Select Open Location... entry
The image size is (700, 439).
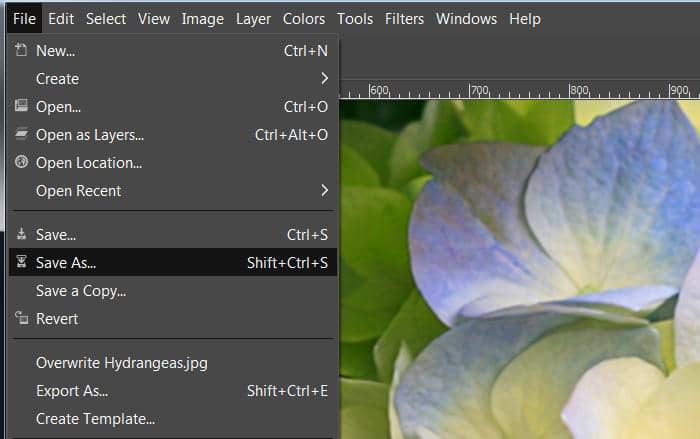pos(173,163)
